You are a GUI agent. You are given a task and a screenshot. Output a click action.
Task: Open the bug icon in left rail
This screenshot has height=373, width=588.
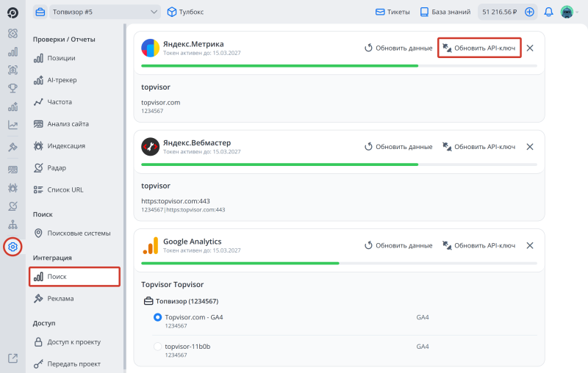click(12, 188)
